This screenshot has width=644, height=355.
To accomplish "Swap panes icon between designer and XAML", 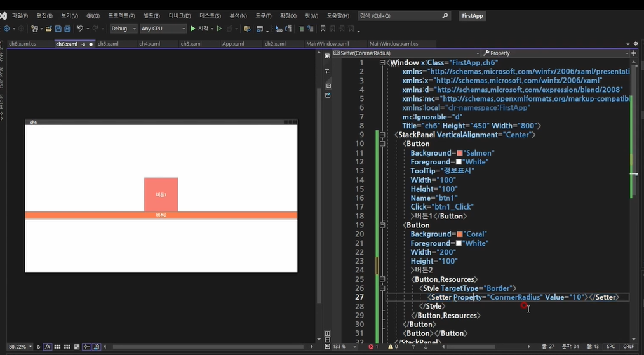I will 327,70.
